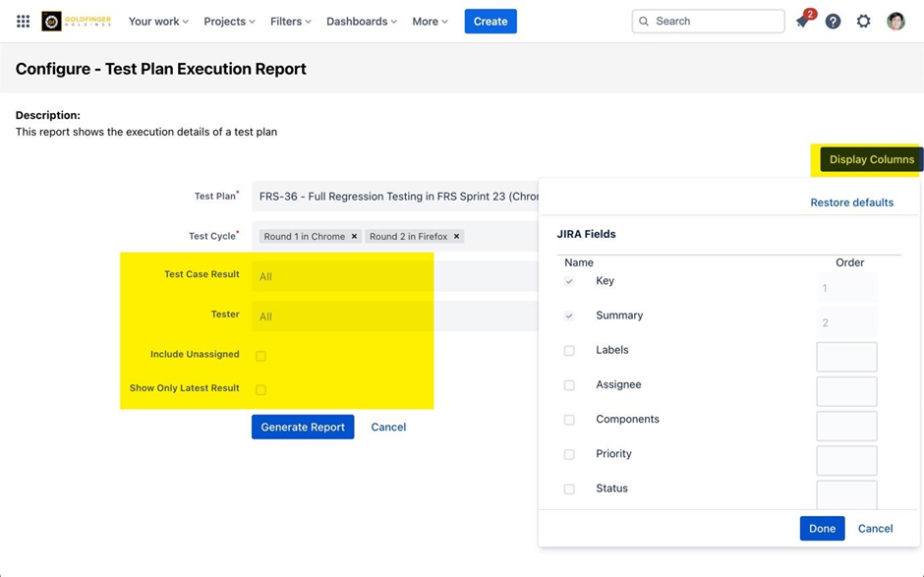Screen dimensions: 924x577
Task: Expand the Test Case Result dropdown
Action: 342,276
